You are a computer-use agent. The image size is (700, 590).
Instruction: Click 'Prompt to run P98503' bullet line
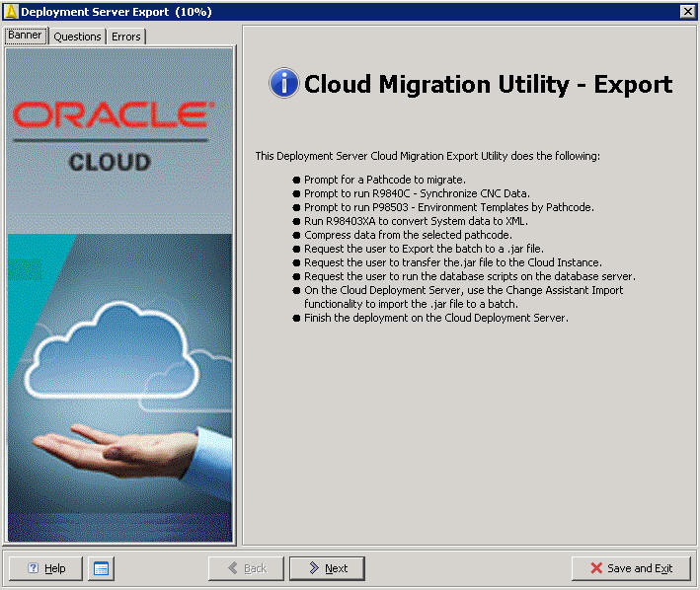point(449,207)
